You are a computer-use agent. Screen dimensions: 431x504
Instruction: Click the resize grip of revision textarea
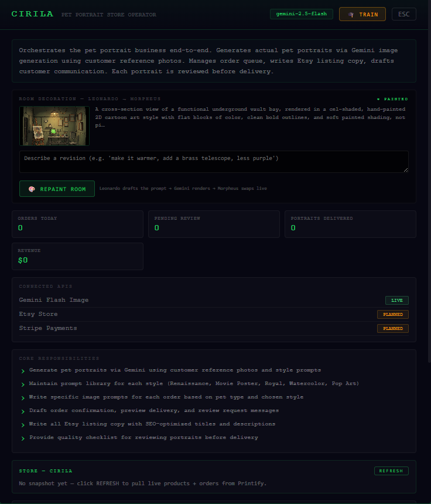coord(406,170)
